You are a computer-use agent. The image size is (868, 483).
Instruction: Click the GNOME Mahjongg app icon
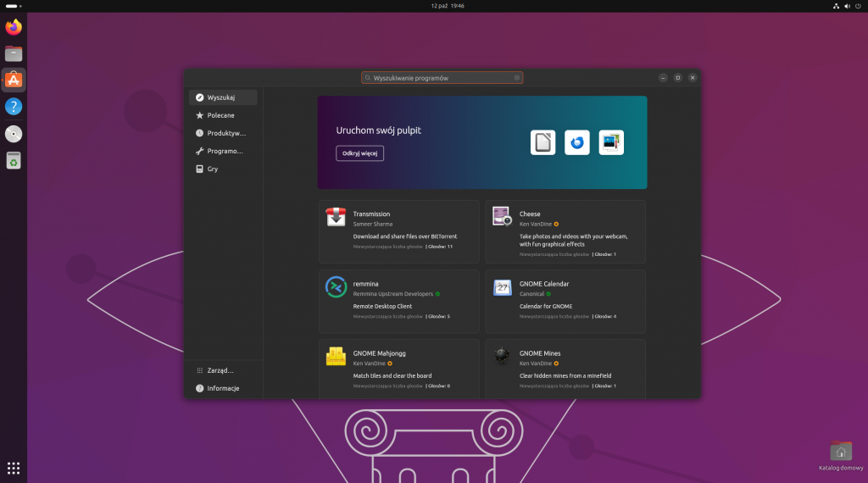point(336,356)
